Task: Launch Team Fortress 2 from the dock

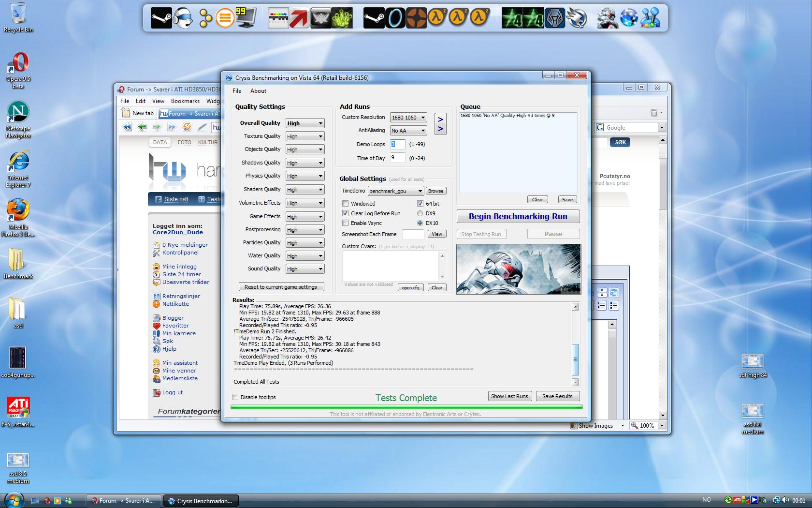Action: (416, 18)
